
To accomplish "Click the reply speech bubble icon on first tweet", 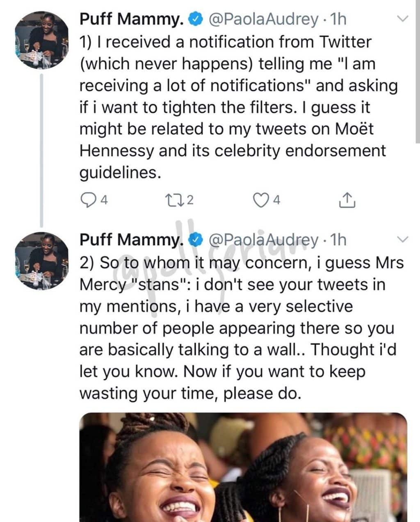I will tap(87, 200).
